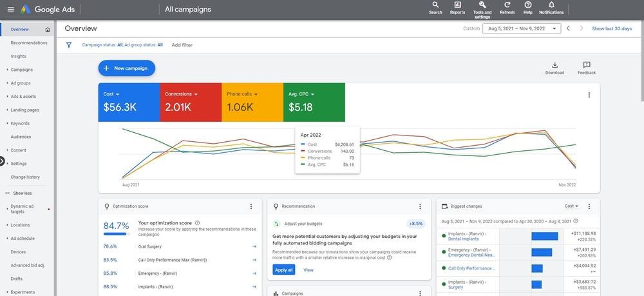
Task: Click the +8.5% score uplift badge
Action: click(x=416, y=224)
